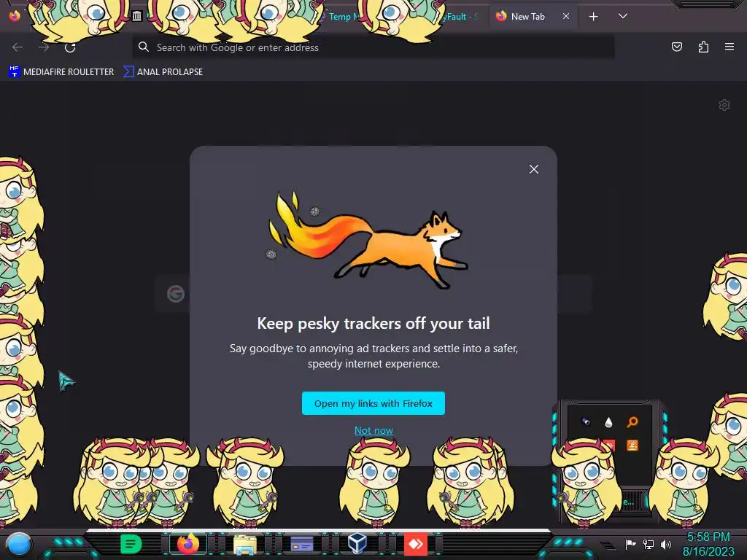Open VirtualBox from the taskbar

point(357,543)
